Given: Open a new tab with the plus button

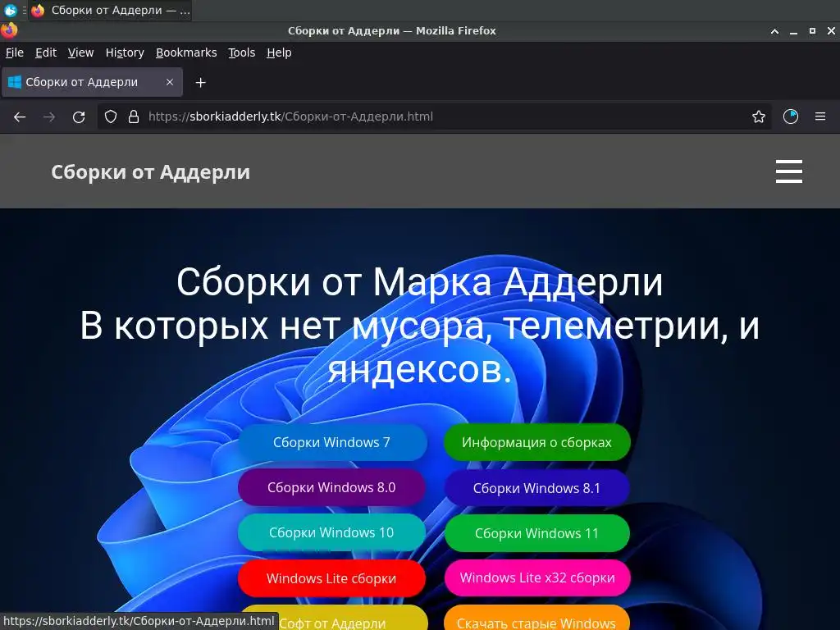Looking at the screenshot, I should (x=200, y=83).
